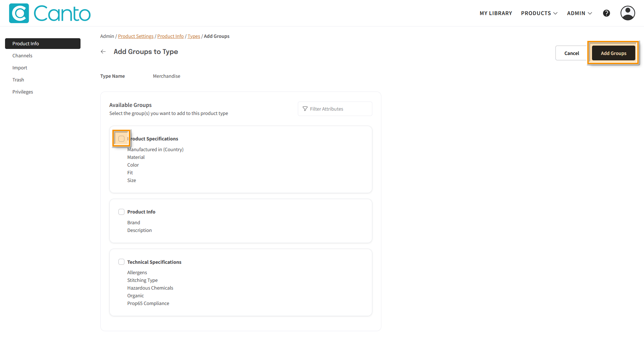Open Channels in the sidebar
This screenshot has height=362, width=644.
click(x=22, y=56)
